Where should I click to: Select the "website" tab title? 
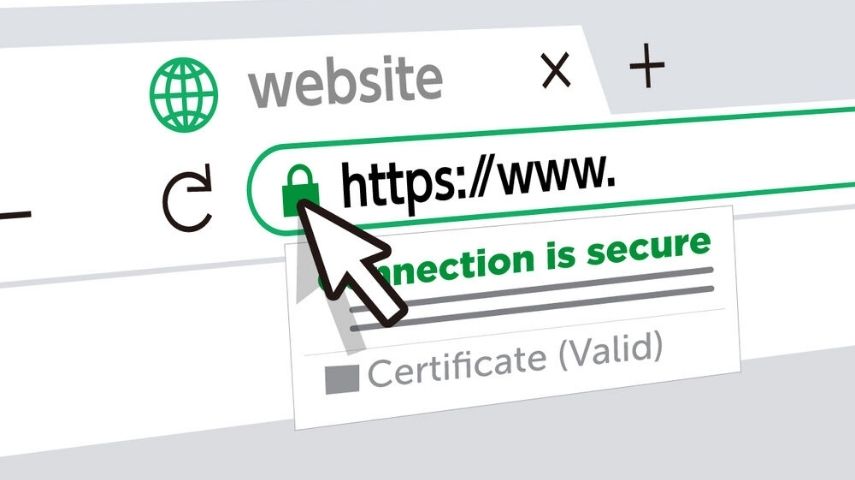coord(345,82)
